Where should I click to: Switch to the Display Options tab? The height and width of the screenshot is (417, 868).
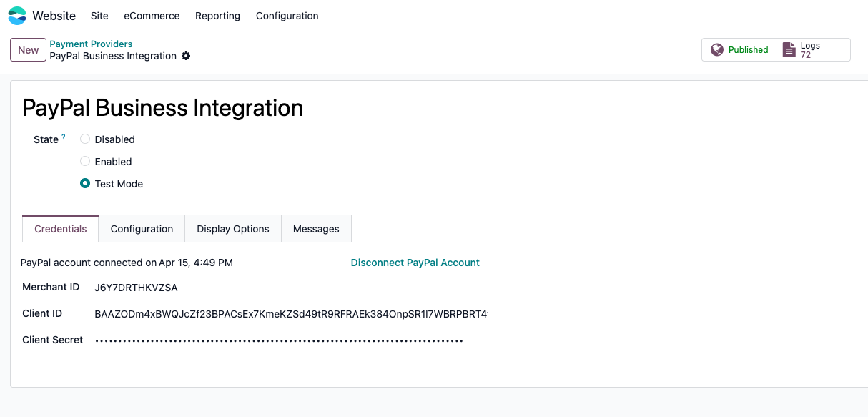(233, 229)
